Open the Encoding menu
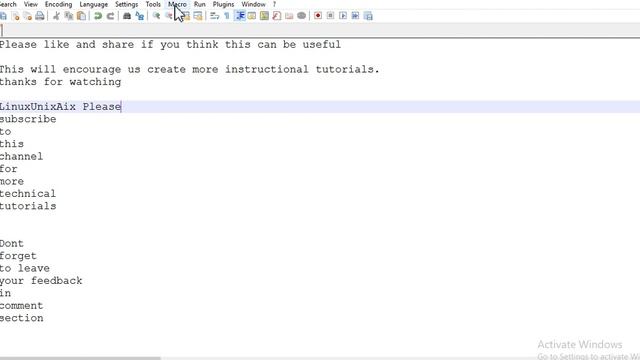640x360 pixels. pos(58,4)
